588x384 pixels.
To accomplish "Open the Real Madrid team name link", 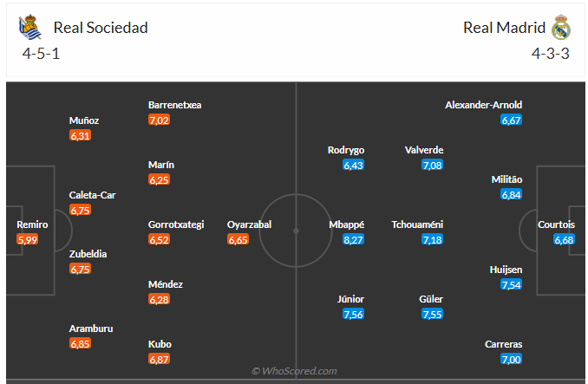I will (x=505, y=28).
